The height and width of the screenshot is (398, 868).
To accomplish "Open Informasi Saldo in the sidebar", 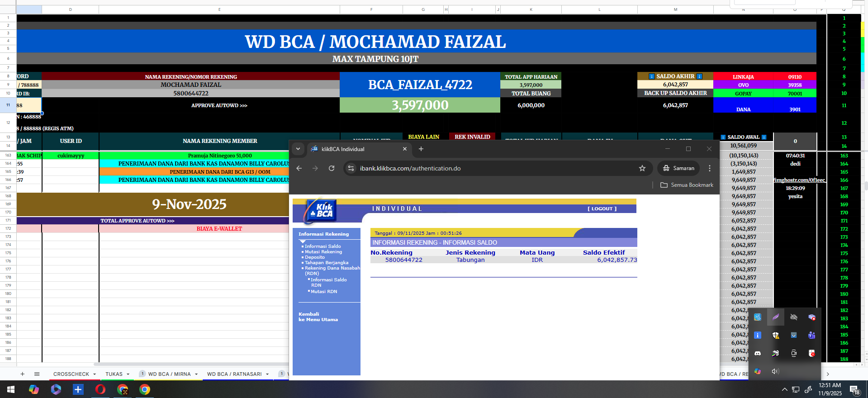I will [323, 246].
